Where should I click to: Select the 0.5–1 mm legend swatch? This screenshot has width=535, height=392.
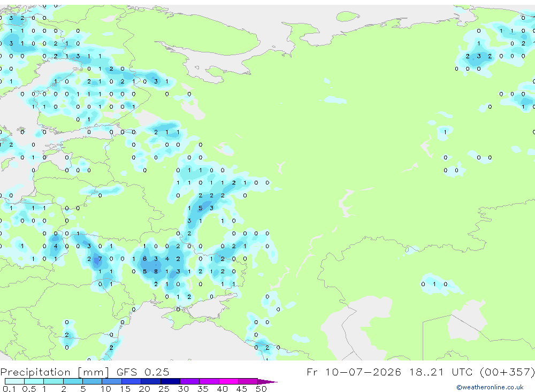point(34,381)
